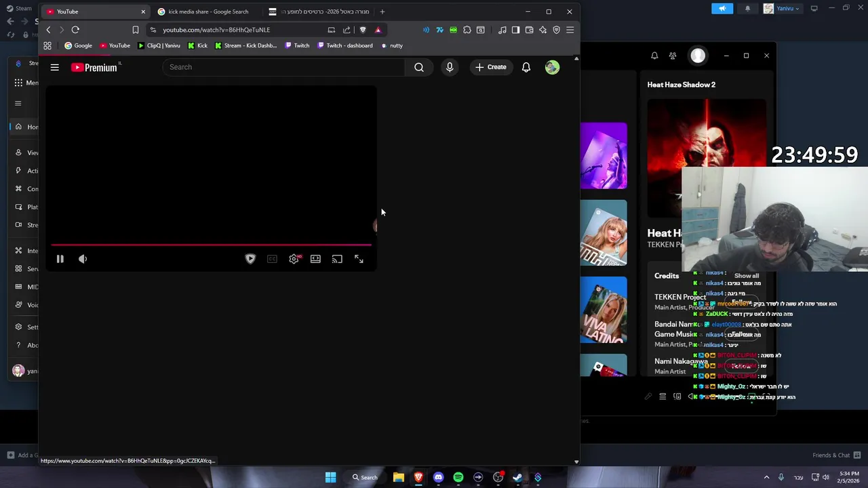Open YouTube account avatar menu
This screenshot has height=488, width=868.
point(552,67)
